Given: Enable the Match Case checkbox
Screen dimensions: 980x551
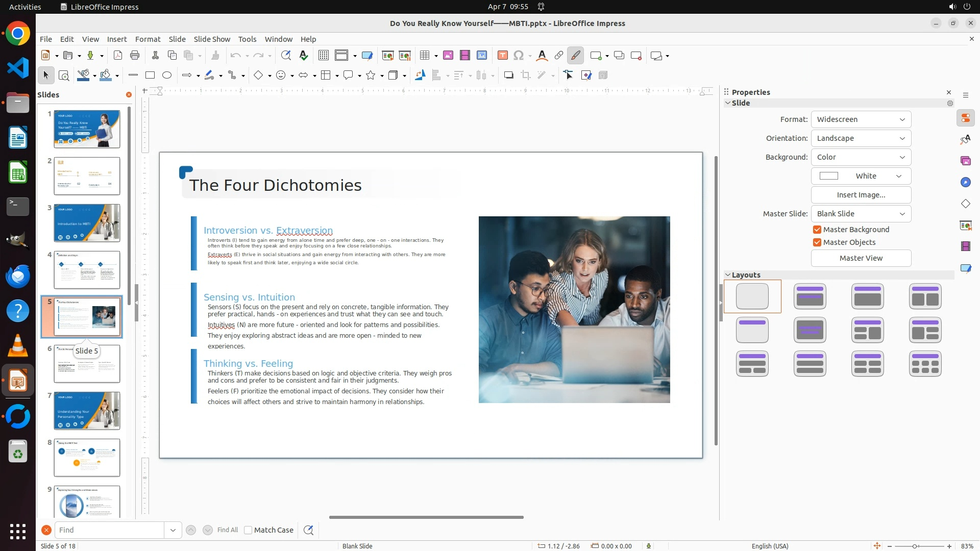Looking at the screenshot, I should pyautogui.click(x=248, y=530).
